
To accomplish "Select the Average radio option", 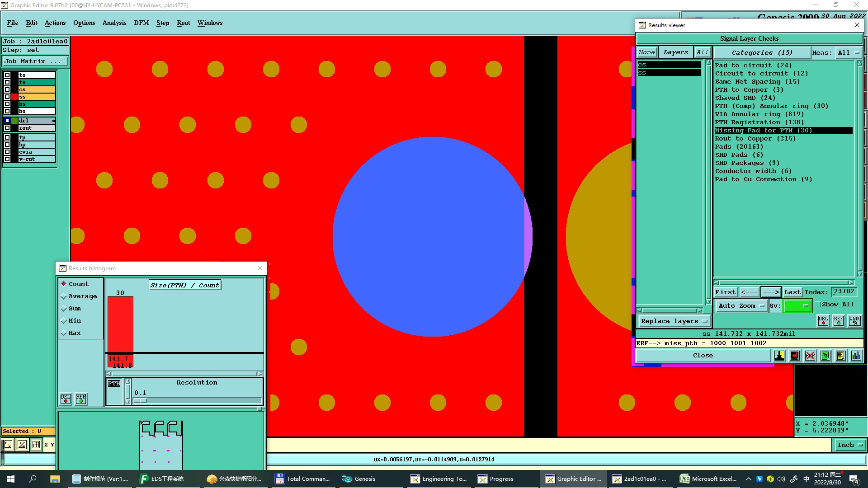I will [64, 296].
